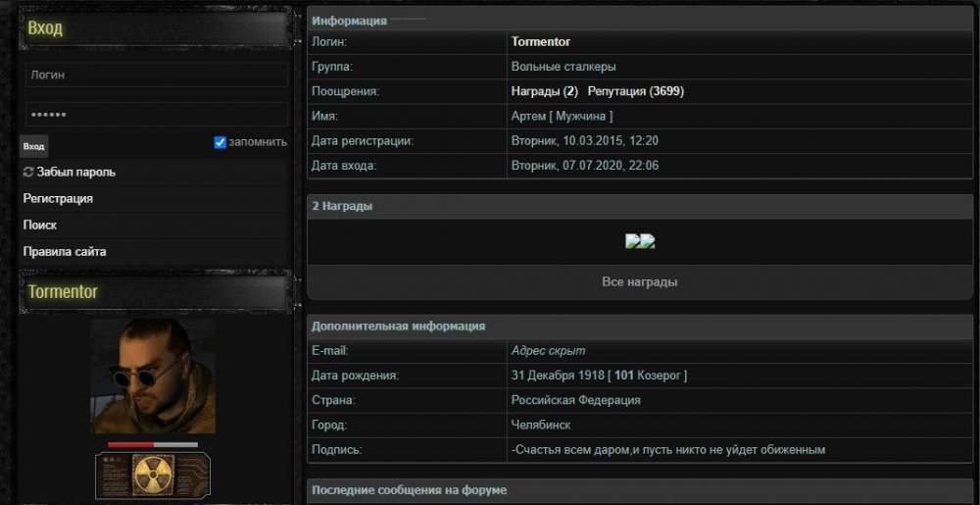Image resolution: width=980 pixels, height=505 pixels.
Task: Click the Логин input field
Action: 157,75
